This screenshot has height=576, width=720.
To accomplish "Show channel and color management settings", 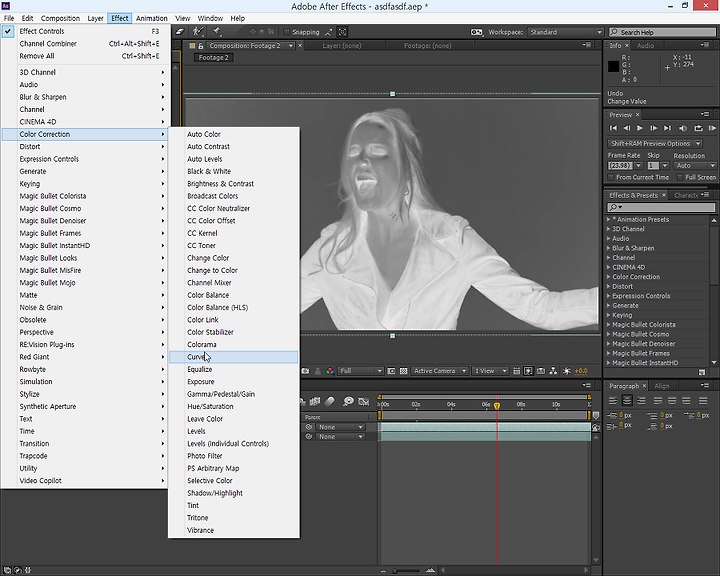I will click(330, 371).
